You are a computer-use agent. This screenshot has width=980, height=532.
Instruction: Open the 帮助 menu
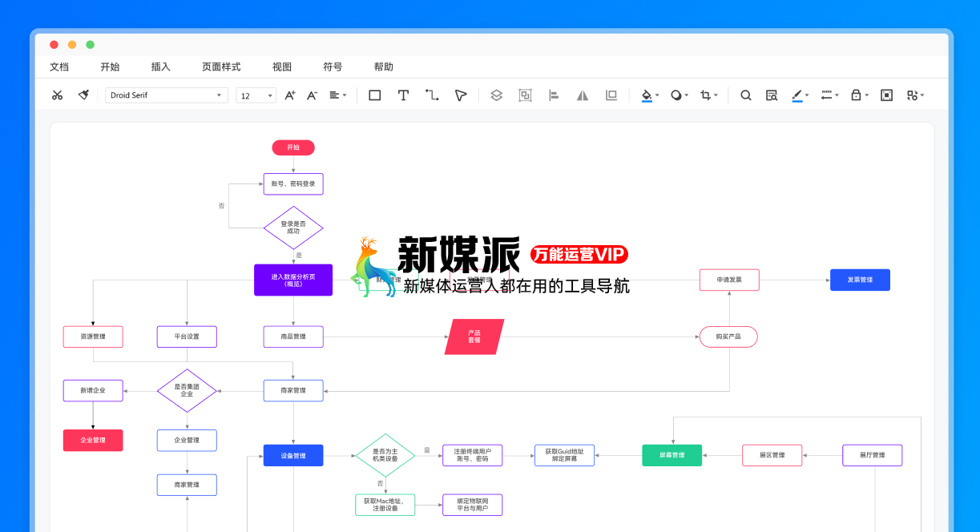click(384, 67)
